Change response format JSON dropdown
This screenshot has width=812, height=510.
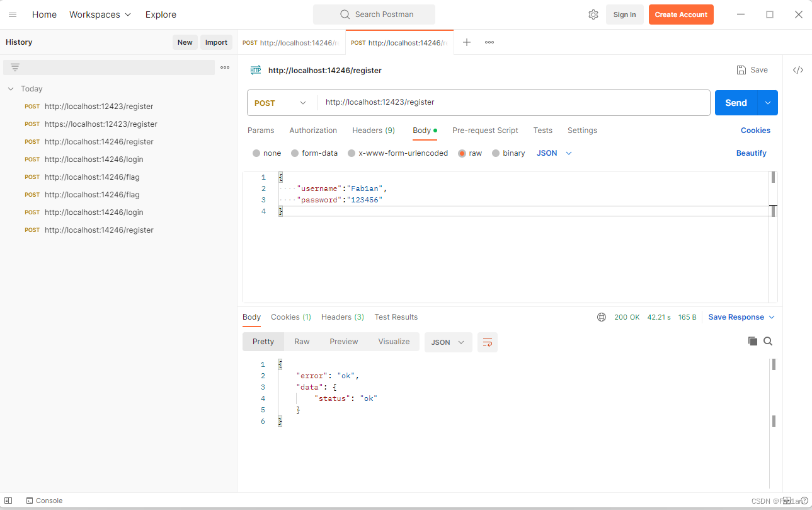(449, 342)
